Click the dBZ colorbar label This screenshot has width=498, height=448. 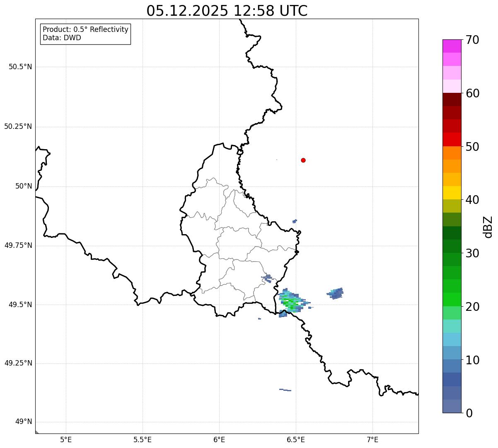click(488, 227)
